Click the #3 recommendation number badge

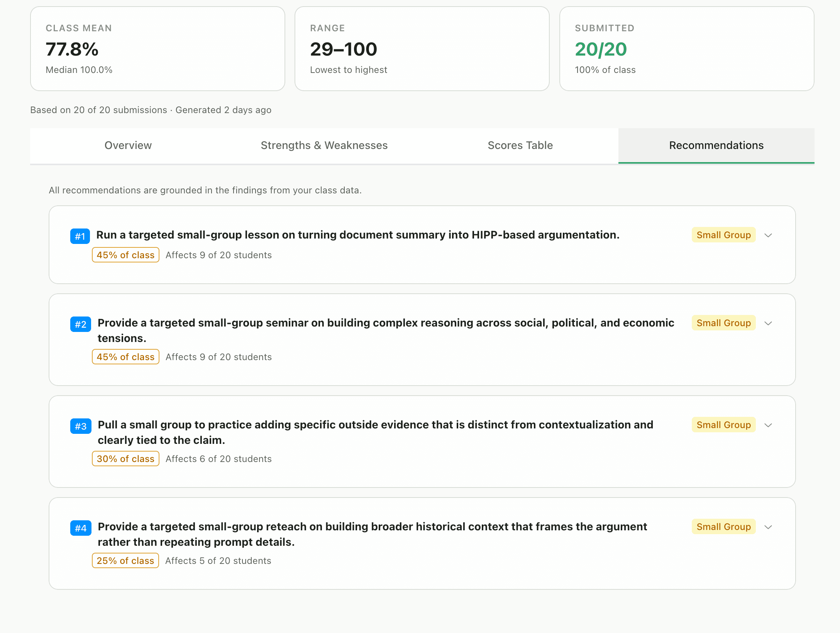point(80,426)
